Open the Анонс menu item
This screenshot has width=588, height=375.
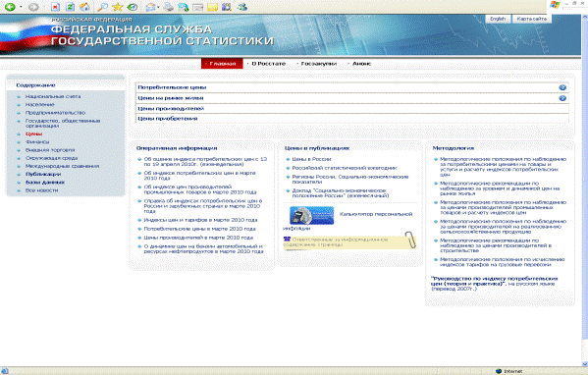point(361,64)
